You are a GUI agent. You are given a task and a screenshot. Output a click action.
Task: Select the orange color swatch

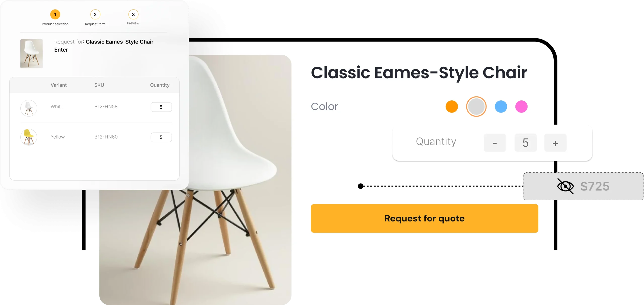(452, 106)
